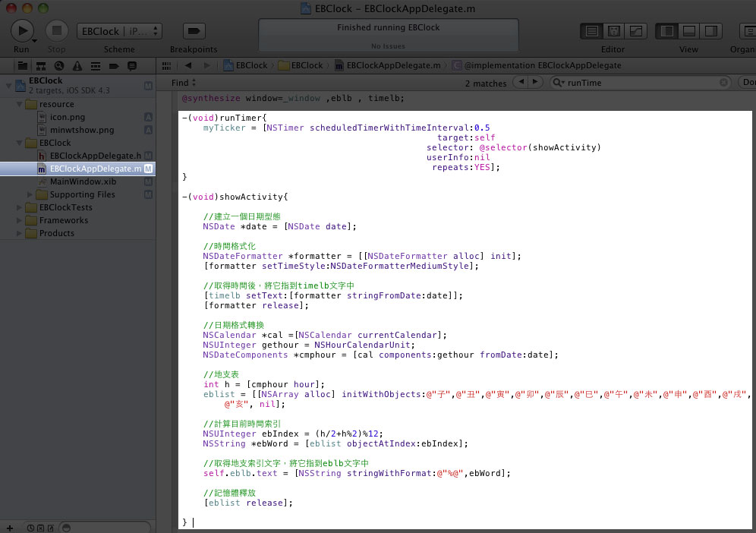756x533 pixels.
Task: Collapse the EBClock project root
Action: coord(8,86)
